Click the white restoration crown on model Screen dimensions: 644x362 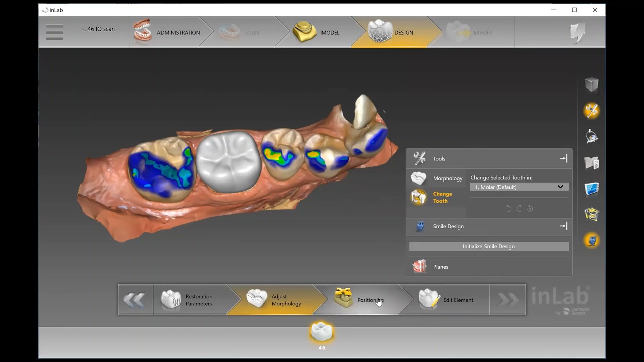(x=229, y=161)
